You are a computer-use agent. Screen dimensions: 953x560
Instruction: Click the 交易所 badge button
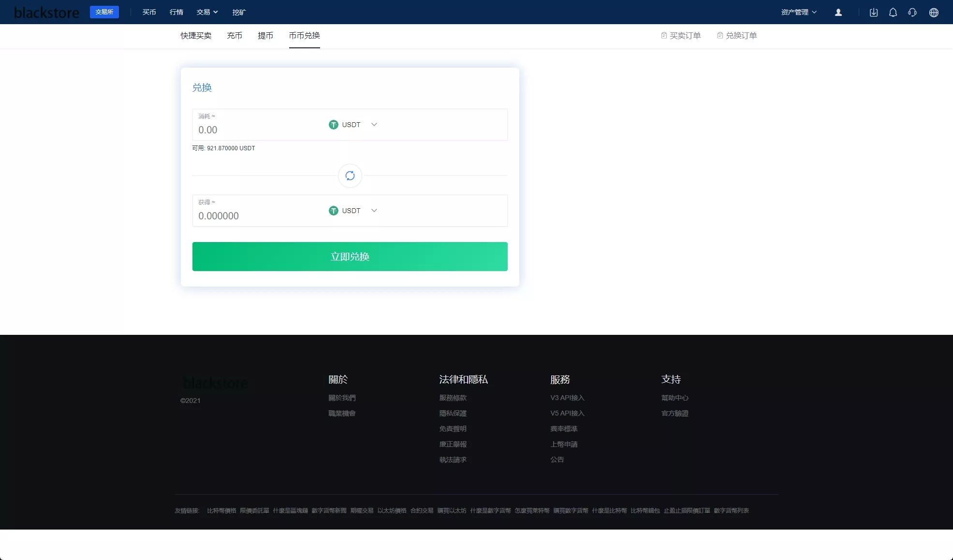[x=104, y=12]
